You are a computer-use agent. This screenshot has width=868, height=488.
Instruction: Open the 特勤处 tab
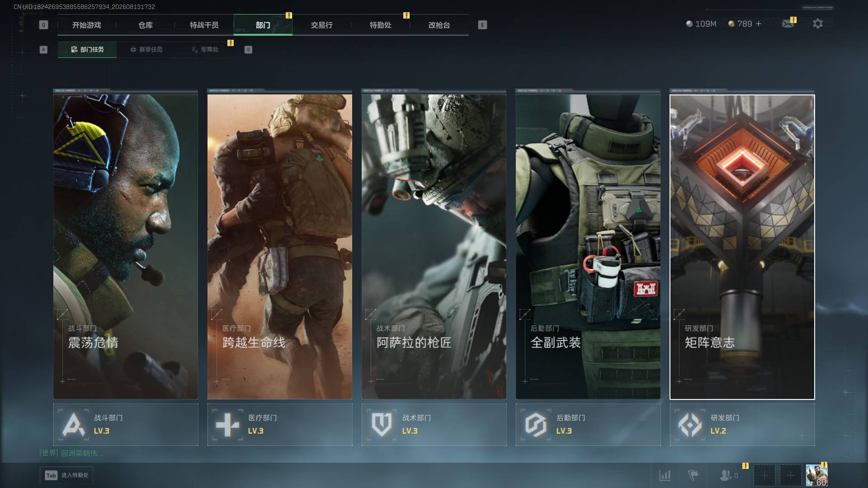pyautogui.click(x=381, y=25)
